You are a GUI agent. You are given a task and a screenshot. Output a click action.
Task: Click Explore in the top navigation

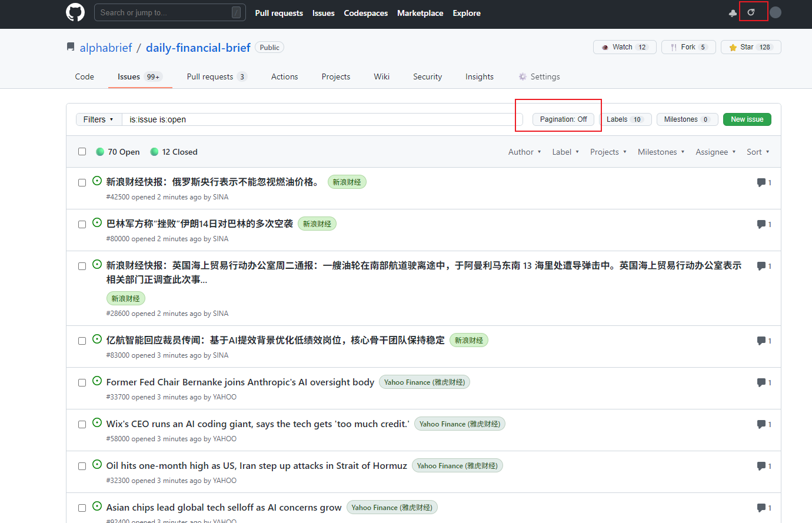point(467,13)
